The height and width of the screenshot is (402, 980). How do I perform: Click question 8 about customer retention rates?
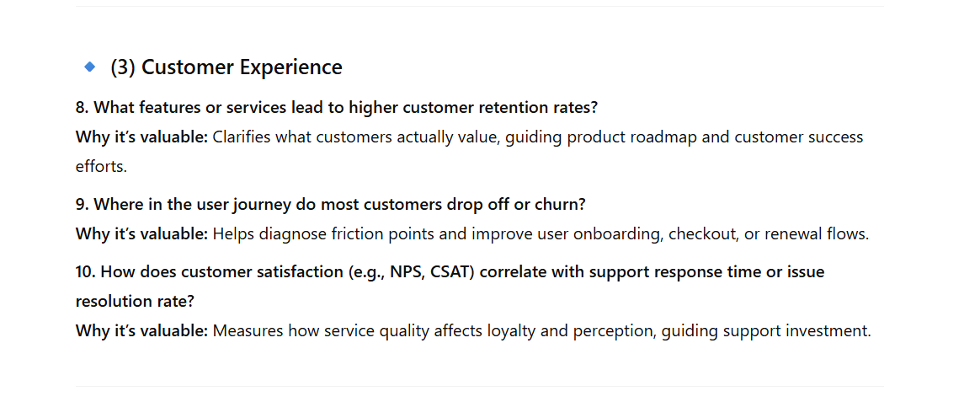[x=337, y=108]
